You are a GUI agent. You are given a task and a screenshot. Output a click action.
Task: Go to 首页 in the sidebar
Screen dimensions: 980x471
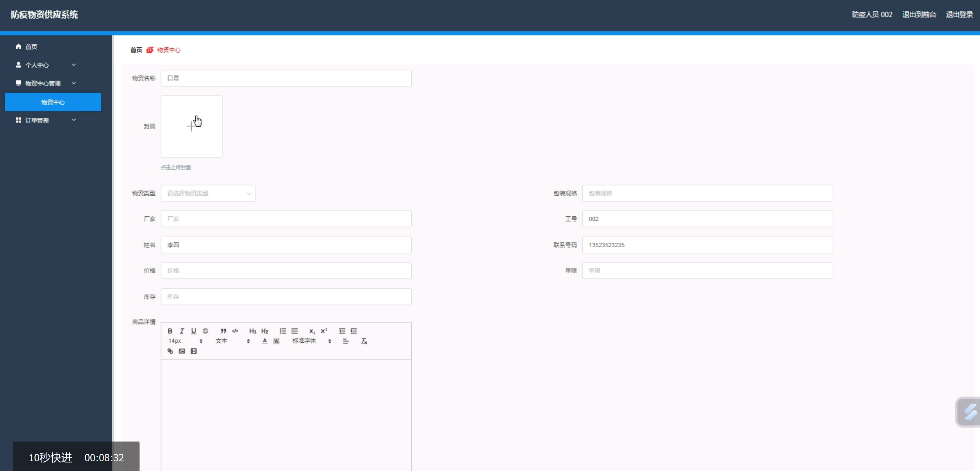click(x=31, y=47)
